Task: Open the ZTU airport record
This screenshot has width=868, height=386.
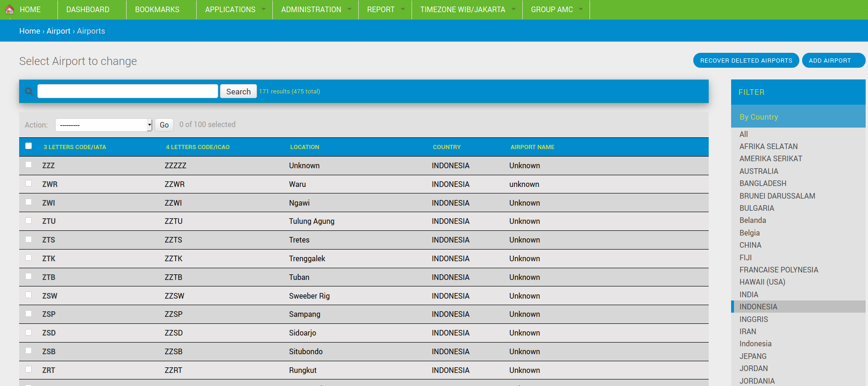Action: 49,222
